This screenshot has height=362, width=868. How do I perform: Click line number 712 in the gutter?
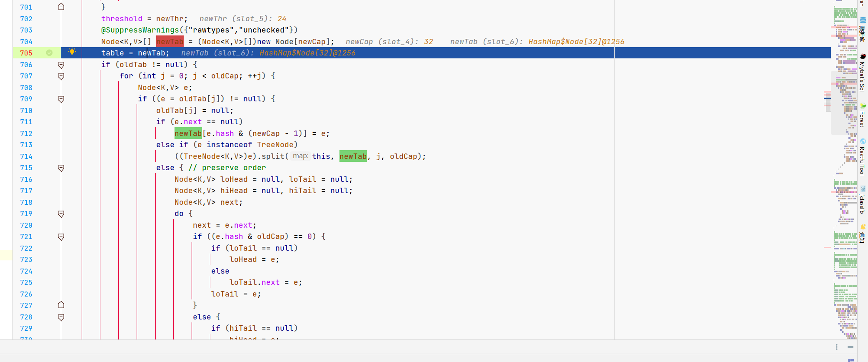point(26,133)
